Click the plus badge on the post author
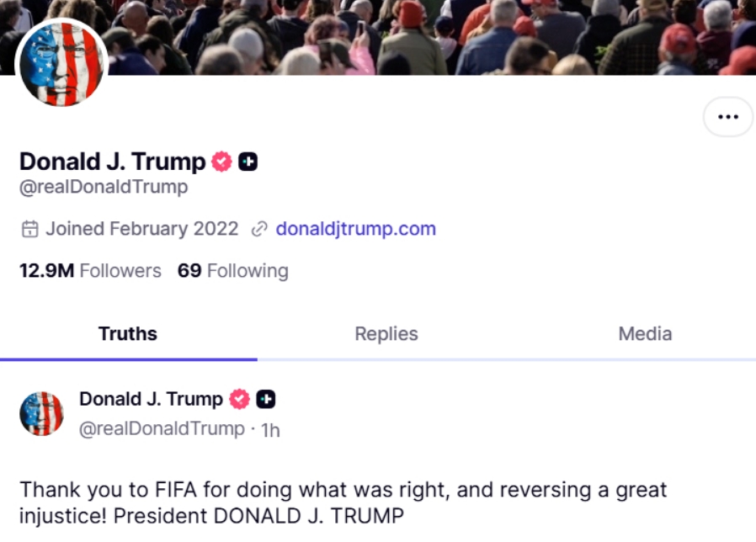Image resolution: width=756 pixels, height=542 pixels. (x=266, y=399)
